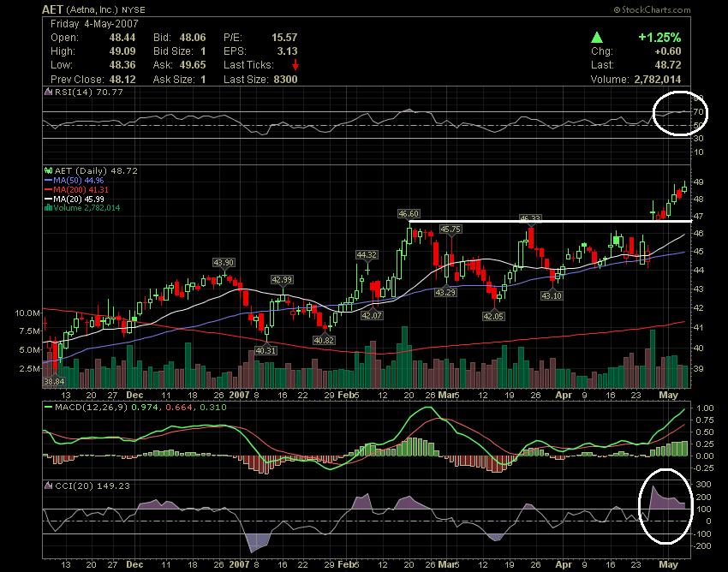728x572 pixels.
Task: Click the +1.25% percent change
Action: 659,37
